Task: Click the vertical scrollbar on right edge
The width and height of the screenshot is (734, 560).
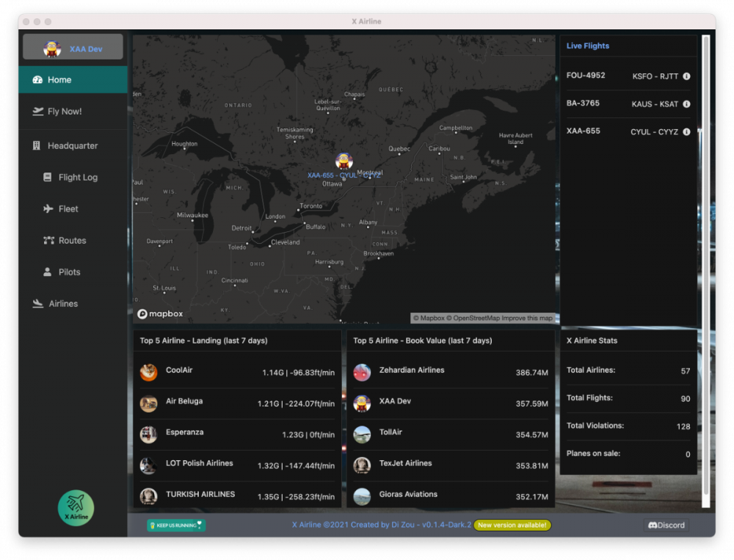Action: (x=706, y=270)
